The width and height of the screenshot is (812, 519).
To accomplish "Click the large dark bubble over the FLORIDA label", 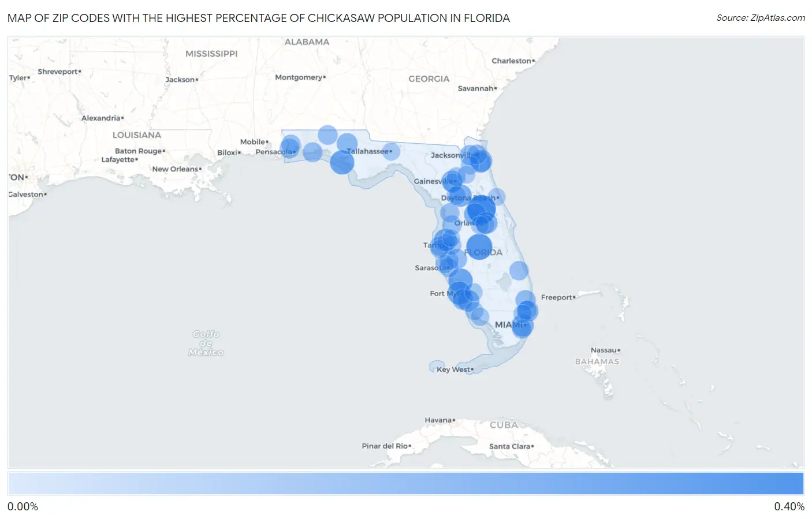I will 479,247.
